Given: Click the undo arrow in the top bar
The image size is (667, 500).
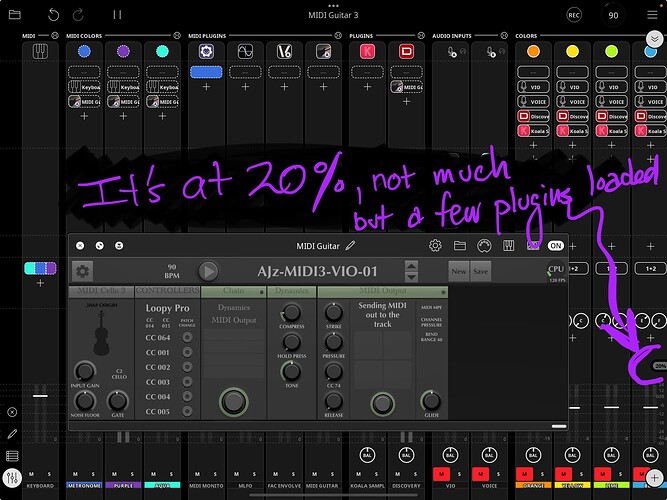Looking at the screenshot, I should click(53, 15).
